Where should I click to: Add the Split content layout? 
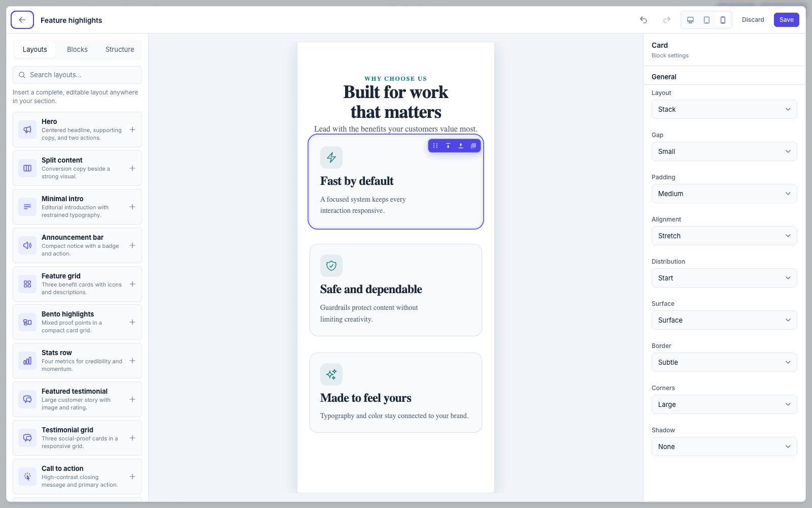click(132, 168)
